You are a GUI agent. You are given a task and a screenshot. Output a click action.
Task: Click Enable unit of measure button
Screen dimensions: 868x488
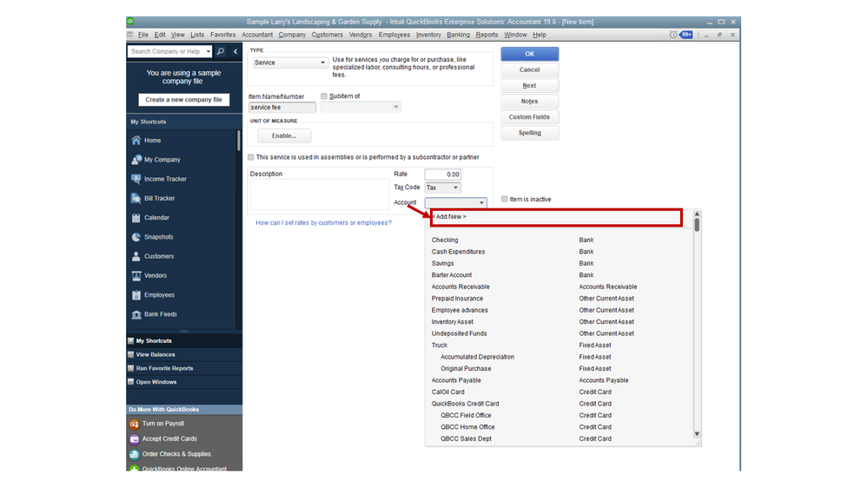point(284,135)
